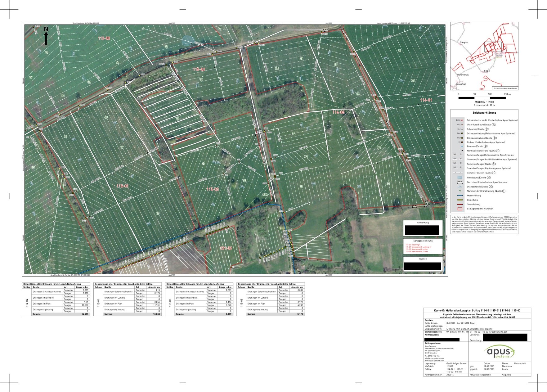
Task: Click the red Stromleitung line swatch
Action: pyautogui.click(x=460, y=204)
